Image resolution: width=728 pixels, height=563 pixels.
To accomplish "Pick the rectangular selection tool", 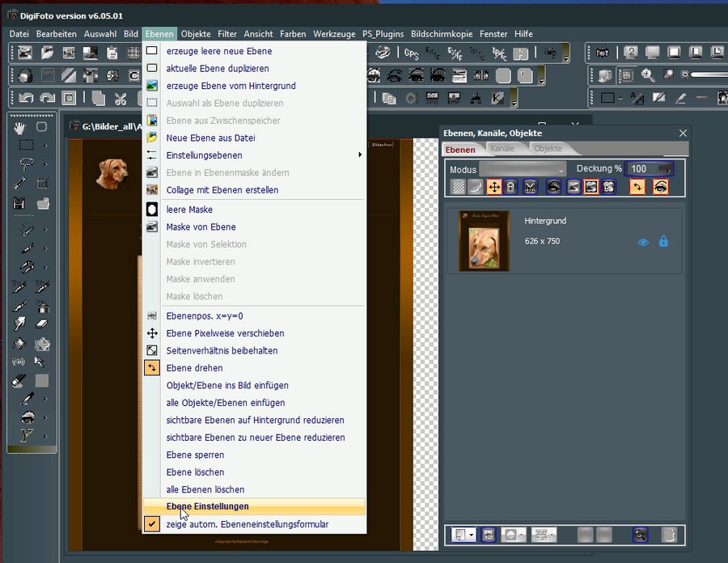I will click(x=27, y=146).
